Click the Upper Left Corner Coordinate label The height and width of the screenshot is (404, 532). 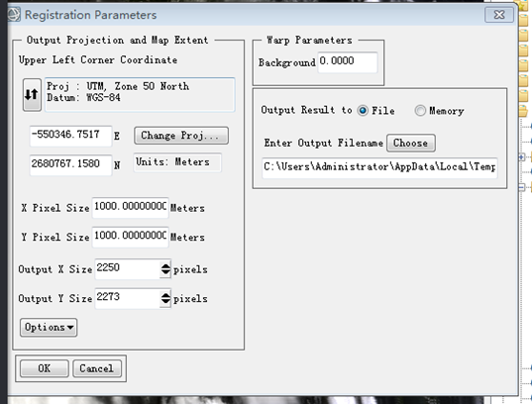(x=98, y=60)
